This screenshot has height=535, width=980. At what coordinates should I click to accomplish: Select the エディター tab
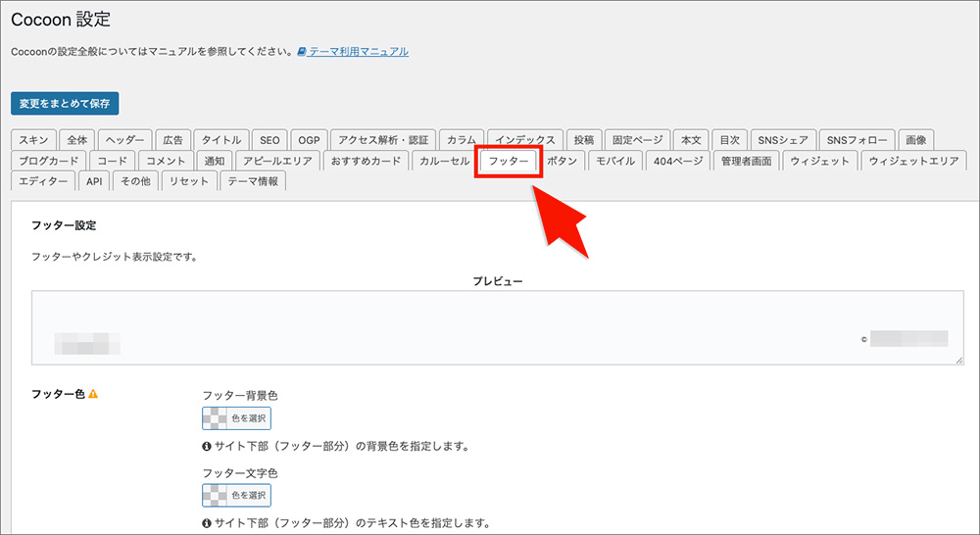pos(43,181)
